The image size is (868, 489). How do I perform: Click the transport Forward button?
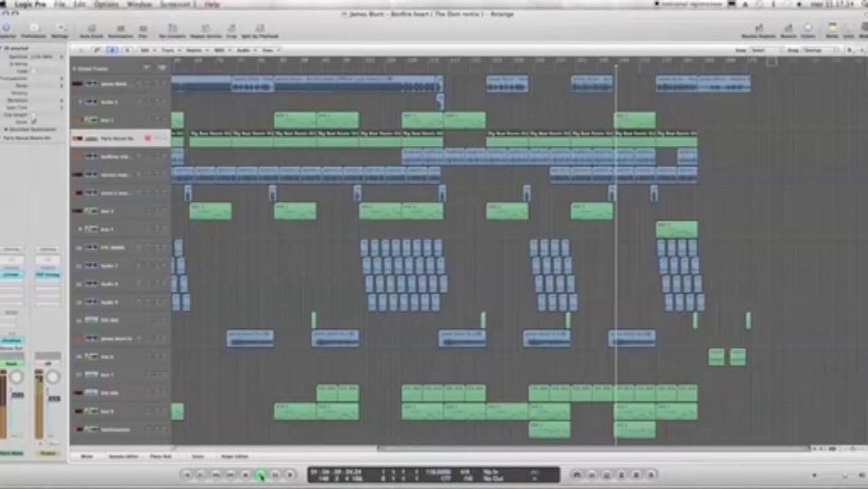[231, 475]
